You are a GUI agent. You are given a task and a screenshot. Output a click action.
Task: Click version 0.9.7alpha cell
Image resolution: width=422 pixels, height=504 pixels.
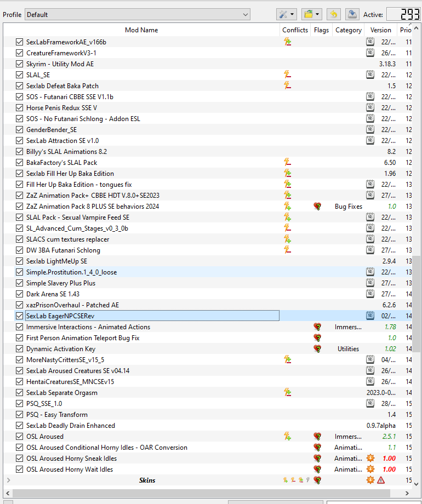(381, 425)
